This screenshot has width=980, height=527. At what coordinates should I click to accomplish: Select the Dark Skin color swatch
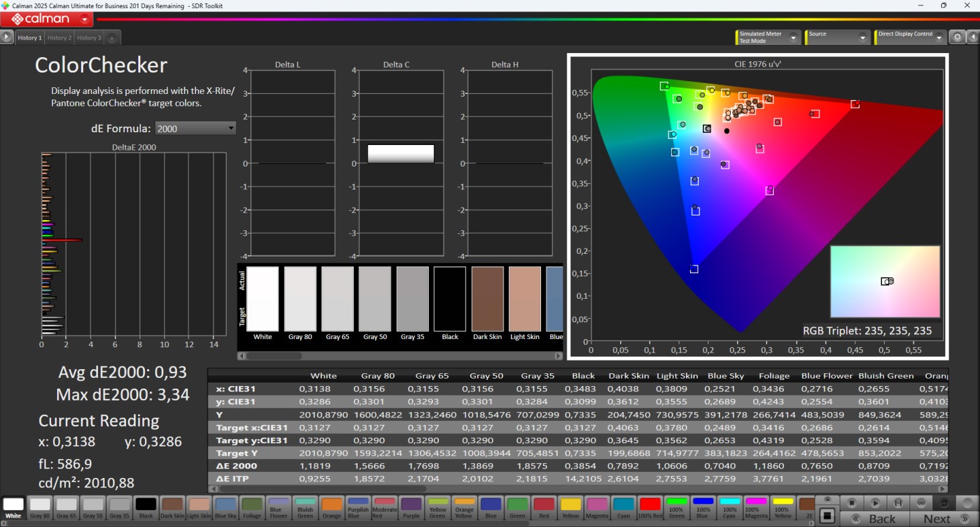tap(173, 508)
